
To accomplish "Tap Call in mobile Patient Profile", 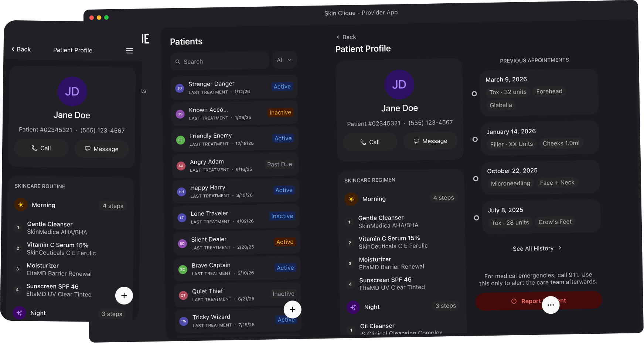I will pos(41,148).
